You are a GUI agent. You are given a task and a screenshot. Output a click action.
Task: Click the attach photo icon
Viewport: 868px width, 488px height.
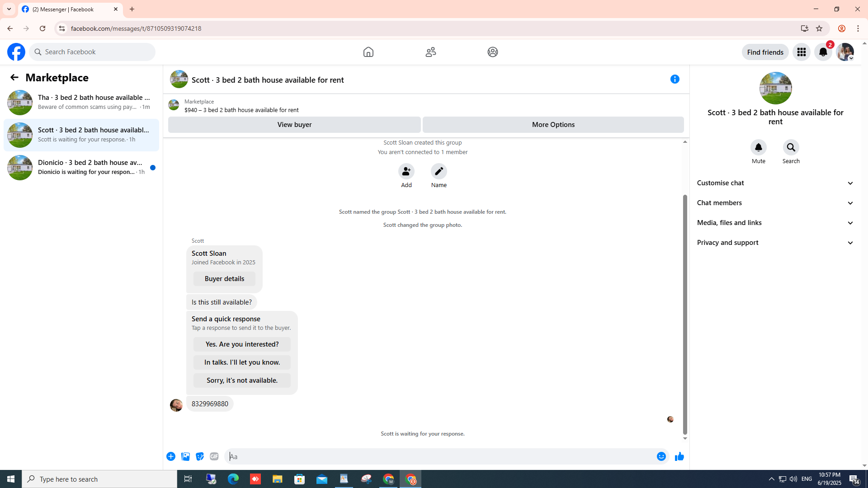coord(185,457)
